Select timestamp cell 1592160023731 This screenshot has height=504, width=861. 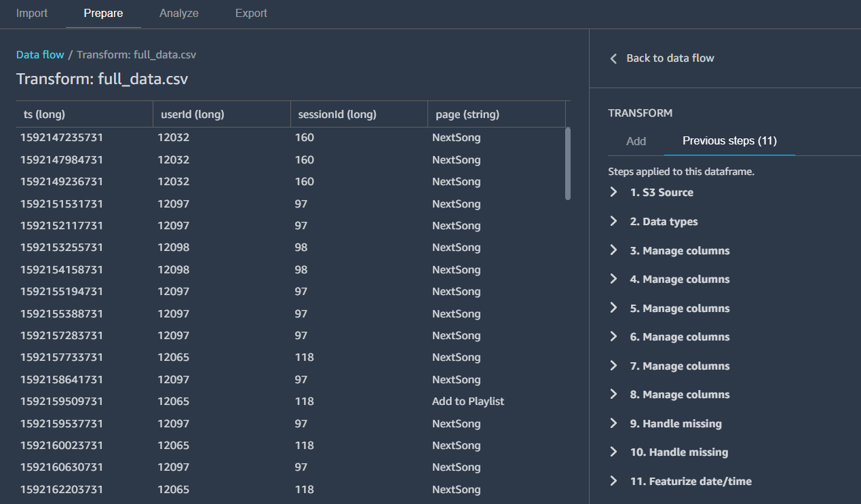62,446
